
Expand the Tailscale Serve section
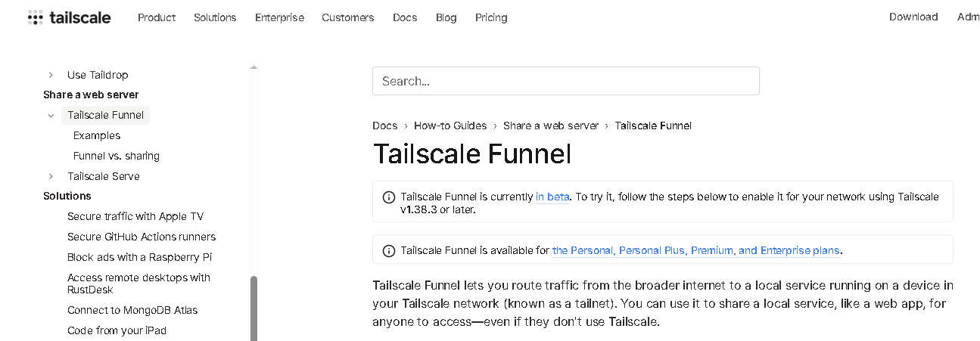coord(51,176)
